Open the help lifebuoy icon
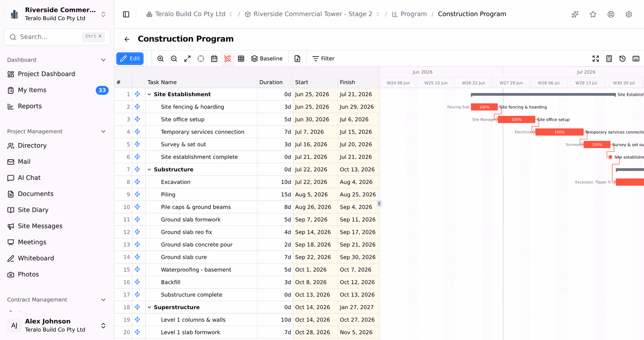644x340 pixels. [611, 14]
